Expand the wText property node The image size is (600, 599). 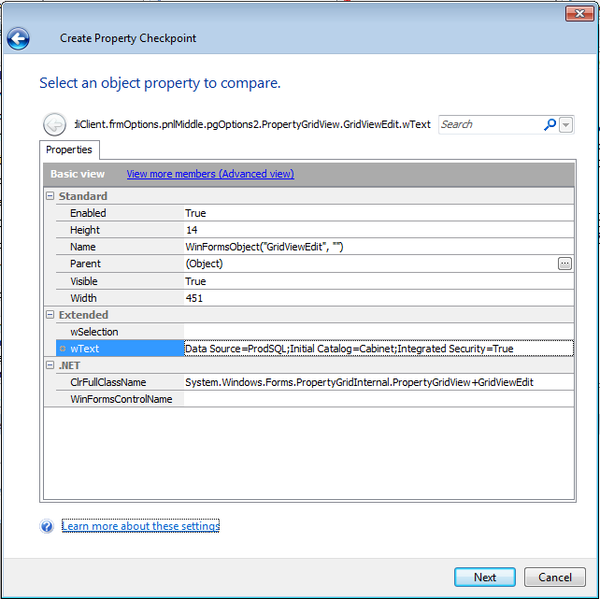coord(62,349)
